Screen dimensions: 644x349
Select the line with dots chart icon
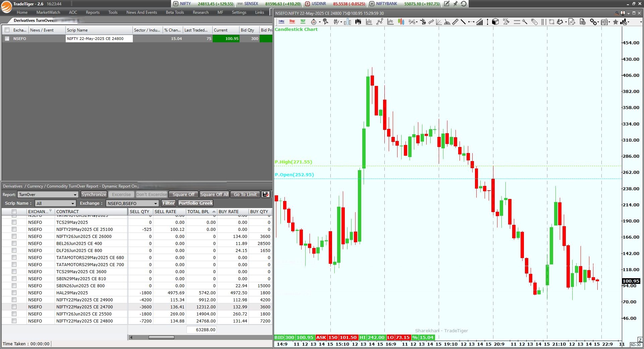380,22
